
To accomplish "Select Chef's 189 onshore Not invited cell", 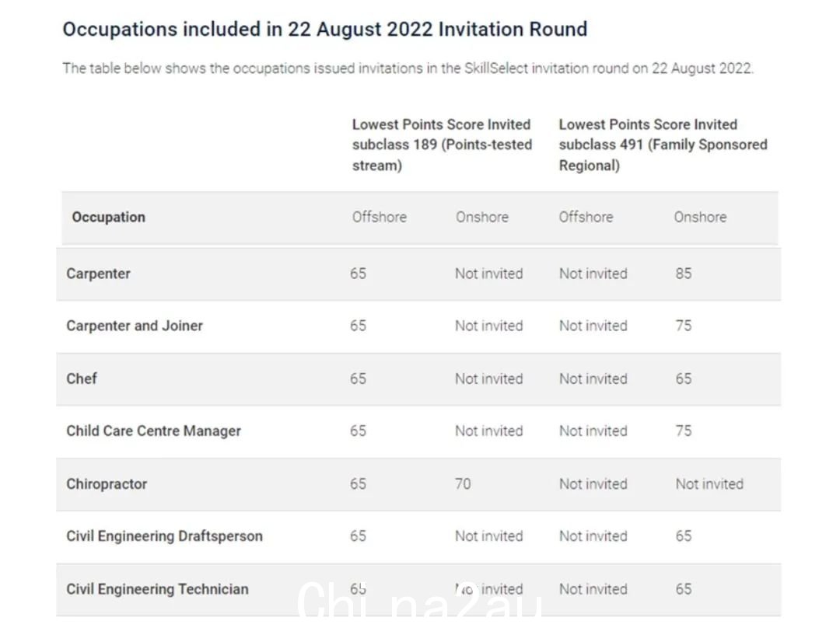I will tap(488, 379).
